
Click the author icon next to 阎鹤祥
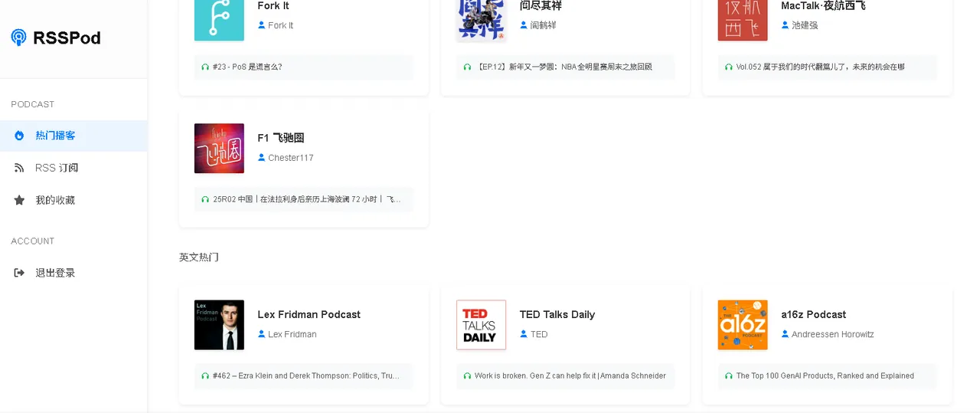(524, 25)
